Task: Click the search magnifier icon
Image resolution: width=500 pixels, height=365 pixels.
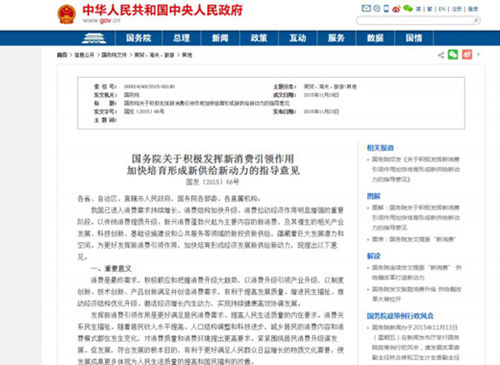Action: coord(476,21)
